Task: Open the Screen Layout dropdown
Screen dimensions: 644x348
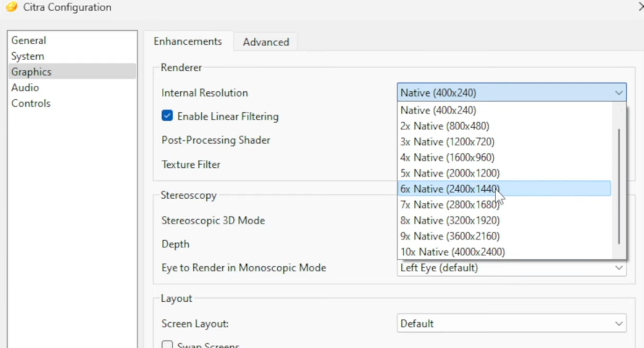Action: click(x=511, y=323)
